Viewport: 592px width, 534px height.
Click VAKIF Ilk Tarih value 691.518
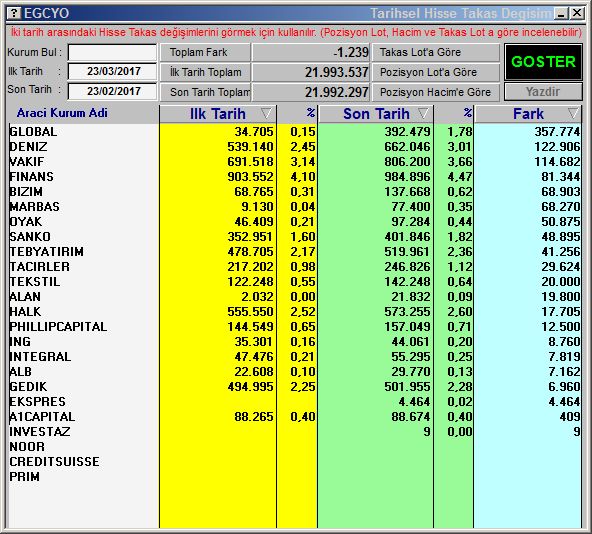coord(250,162)
